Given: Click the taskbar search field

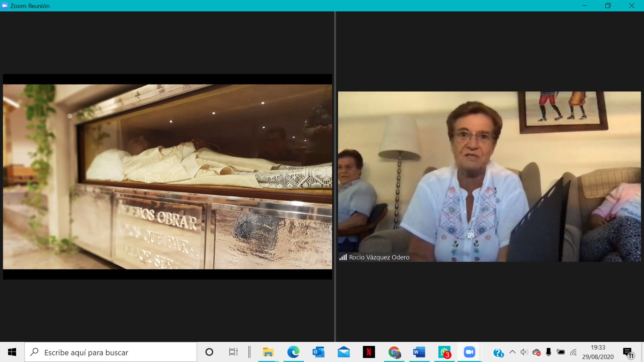Looking at the screenshot, I should 111,352.
